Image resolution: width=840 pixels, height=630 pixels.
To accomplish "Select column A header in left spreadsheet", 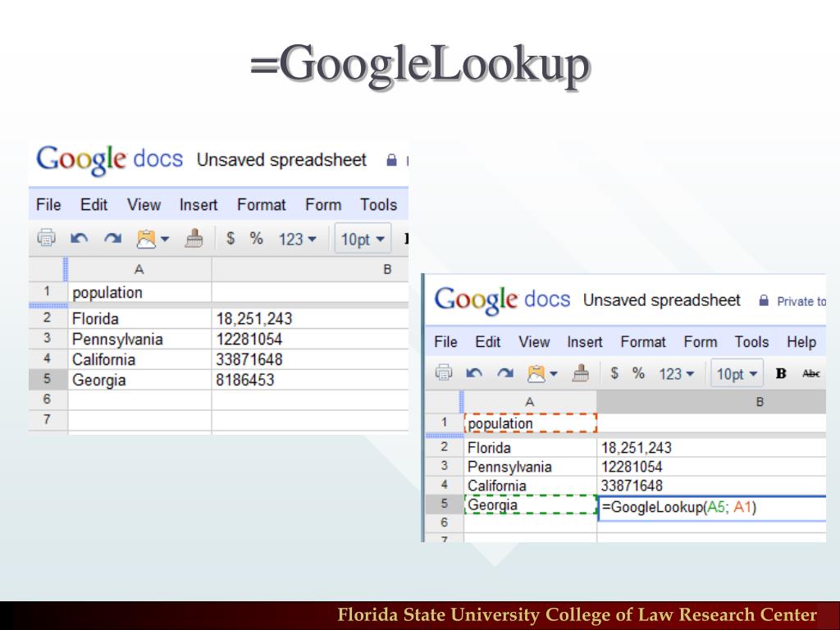I will 139,269.
